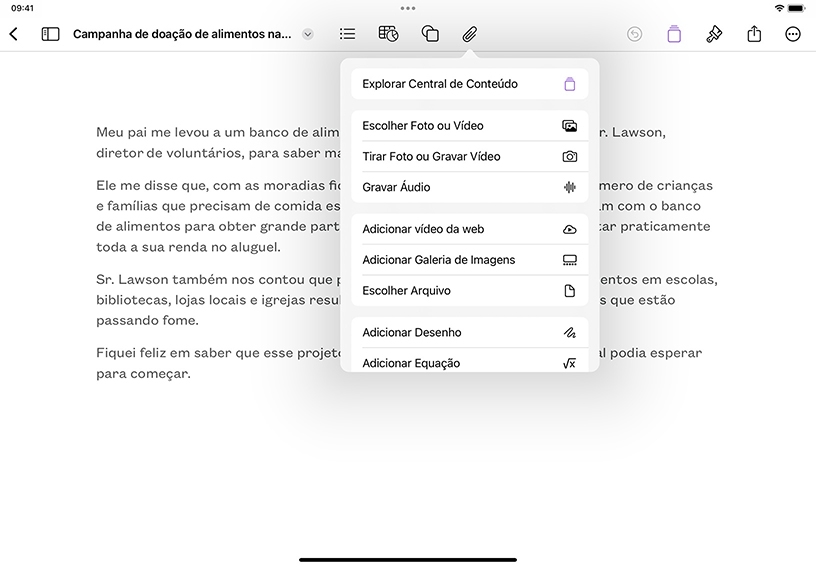Image resolution: width=816 pixels, height=567 pixels.
Task: Open the purple Content Hub toolbar icon
Action: tap(674, 34)
